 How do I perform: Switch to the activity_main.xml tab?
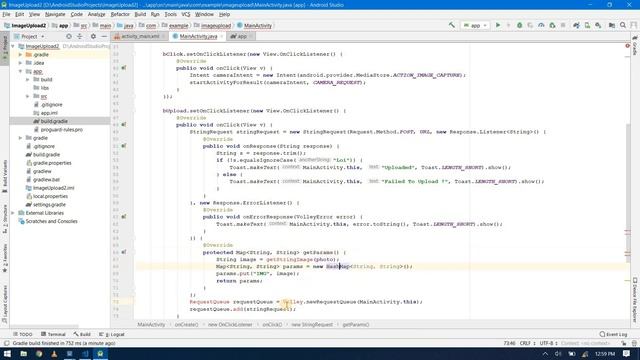[x=140, y=36]
